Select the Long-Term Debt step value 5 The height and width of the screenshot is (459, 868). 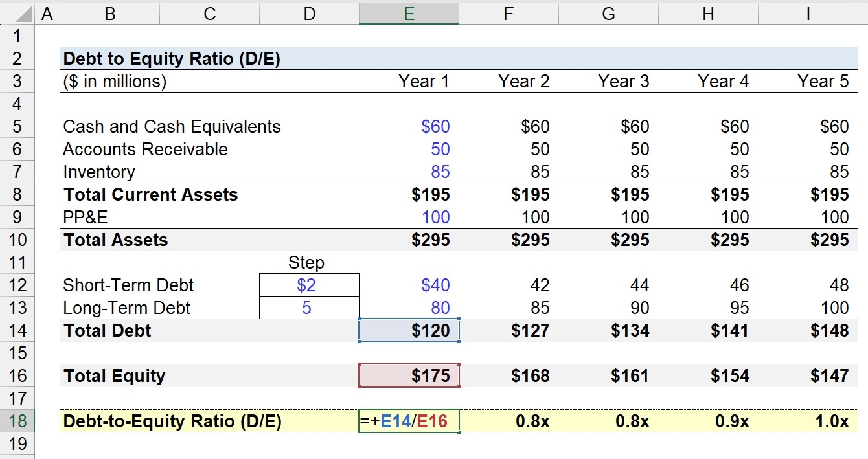309,308
